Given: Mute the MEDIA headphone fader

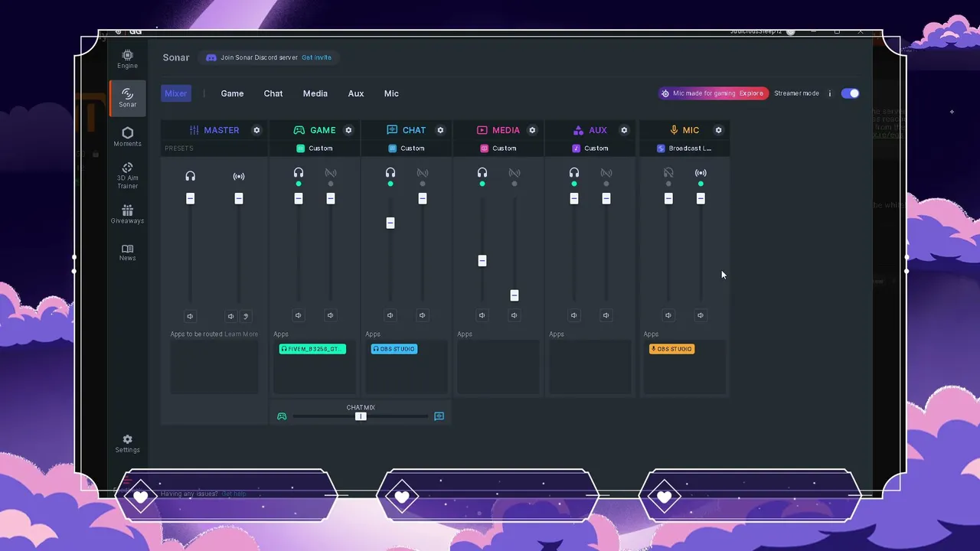Looking at the screenshot, I should point(482,315).
